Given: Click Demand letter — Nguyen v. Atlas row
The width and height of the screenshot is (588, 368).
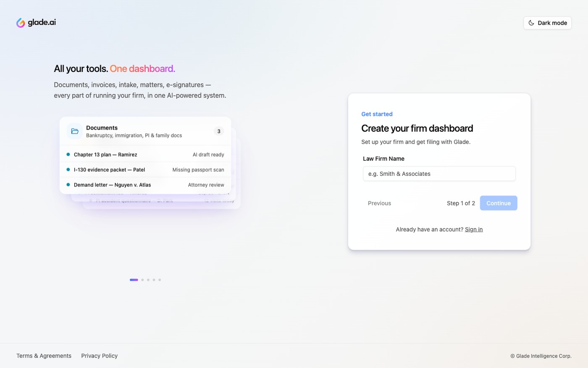Looking at the screenshot, I should [145, 185].
